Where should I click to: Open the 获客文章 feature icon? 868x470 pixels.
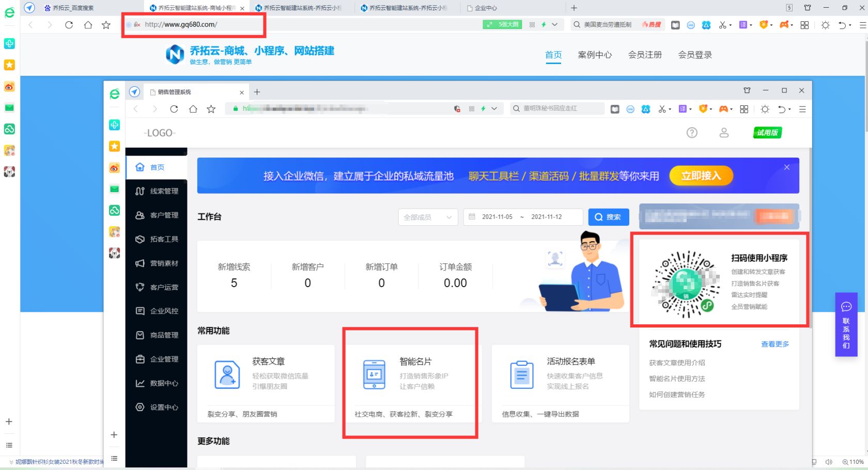coord(227,375)
